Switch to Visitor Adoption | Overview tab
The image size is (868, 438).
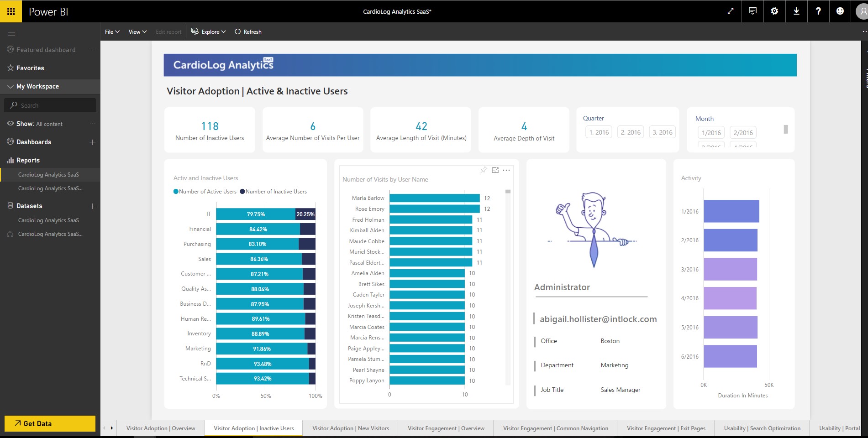pos(161,428)
